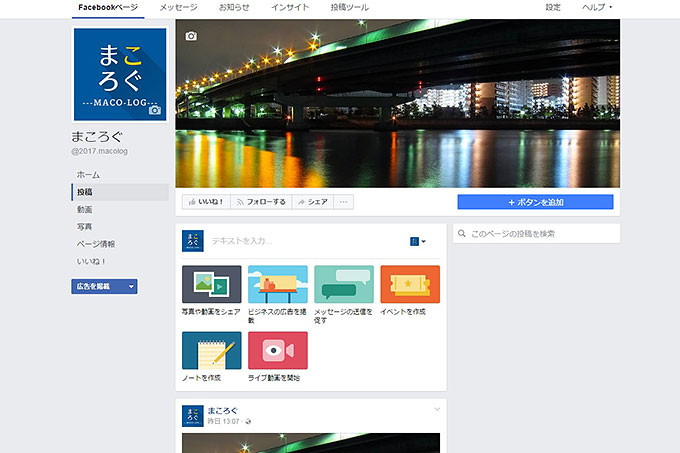Click the bridge night cover photo
This screenshot has width=680, height=453.
(398, 103)
